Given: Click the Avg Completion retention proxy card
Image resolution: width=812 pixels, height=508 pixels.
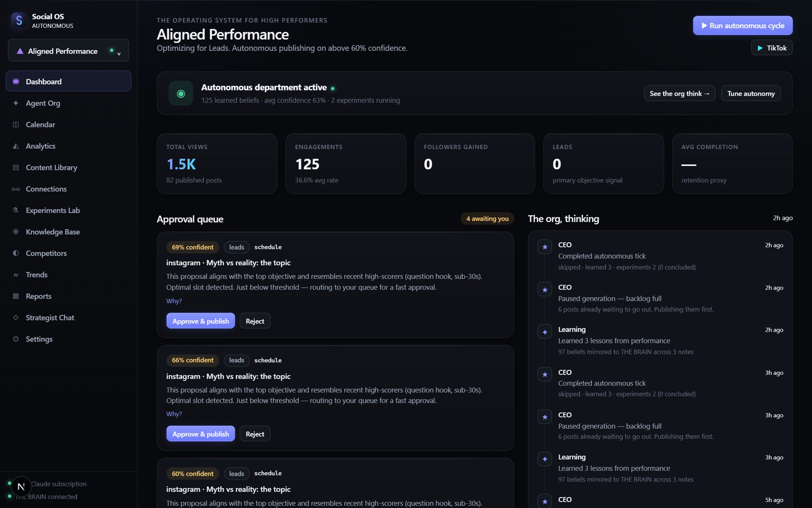Looking at the screenshot, I should point(732,164).
